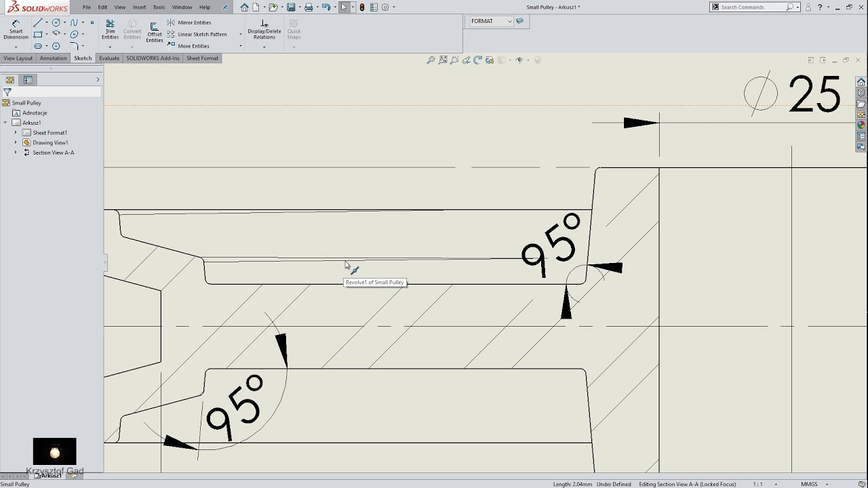Pick the Point sketch tool
The width and height of the screenshot is (868, 488).
(92, 22)
